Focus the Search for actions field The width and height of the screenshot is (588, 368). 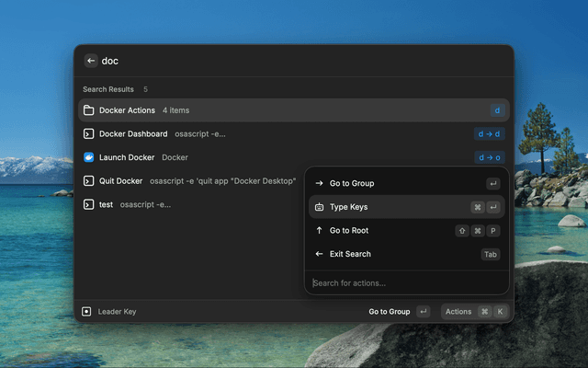[404, 283]
